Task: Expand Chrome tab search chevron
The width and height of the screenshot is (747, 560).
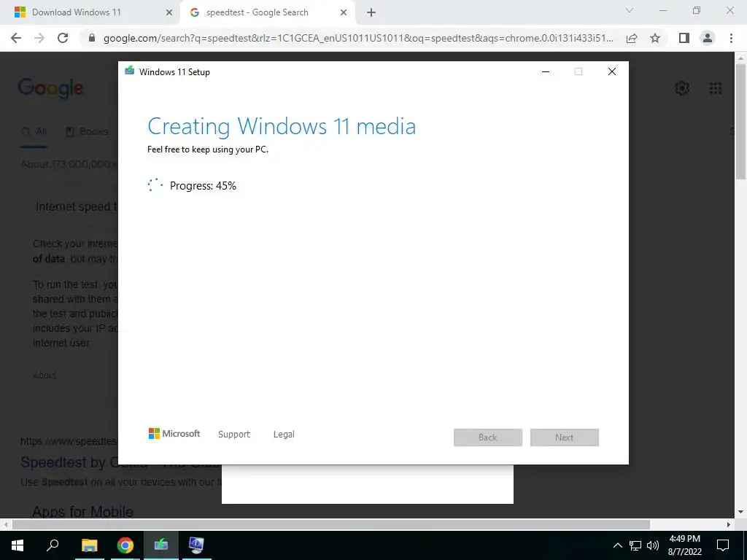Action: click(630, 10)
